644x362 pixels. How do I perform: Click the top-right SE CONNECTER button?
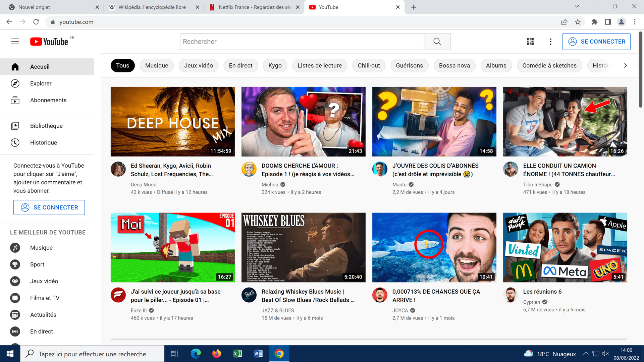(596, 42)
